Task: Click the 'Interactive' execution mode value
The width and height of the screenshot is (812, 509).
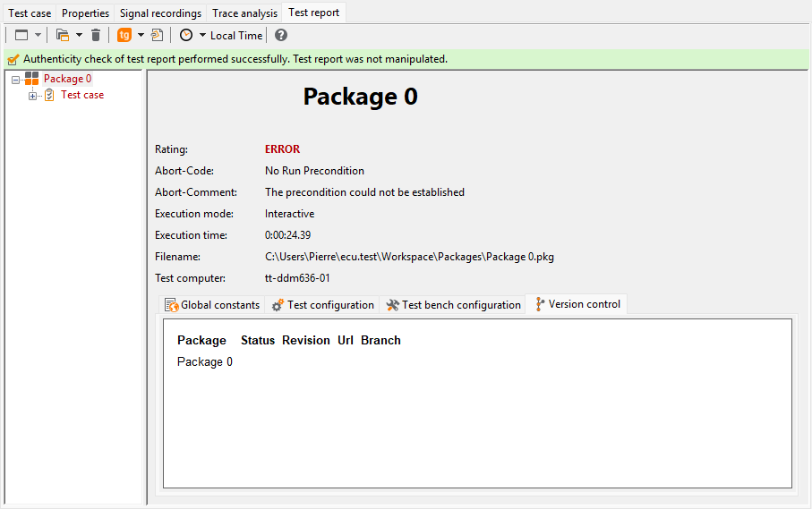Action: (x=289, y=214)
